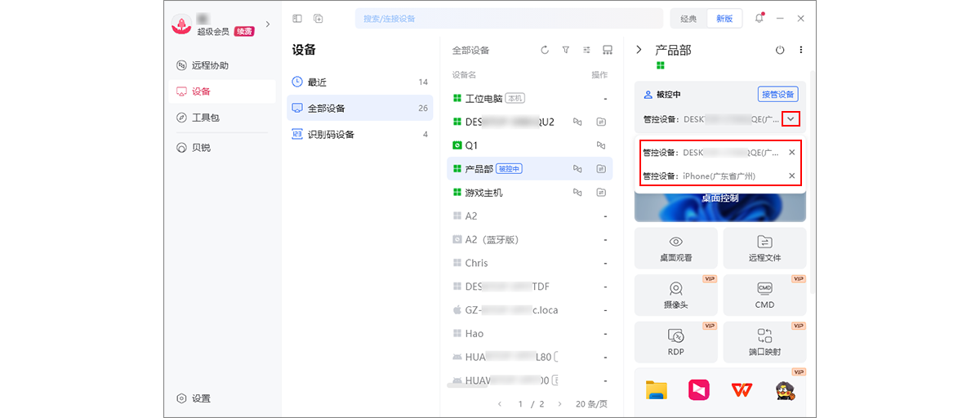Viewport: 980px width, 418px height.
Task: Click the device view monitor icon in list header
Action: [x=608, y=50]
